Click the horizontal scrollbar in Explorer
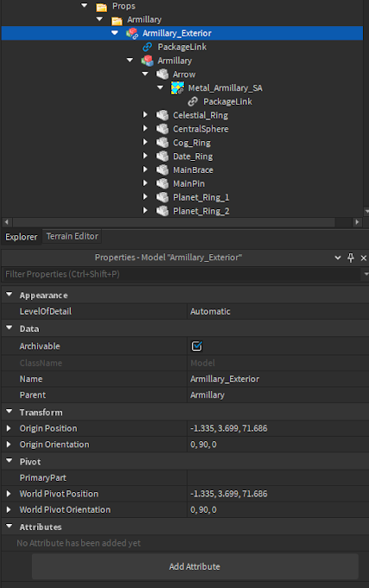 pos(174,222)
